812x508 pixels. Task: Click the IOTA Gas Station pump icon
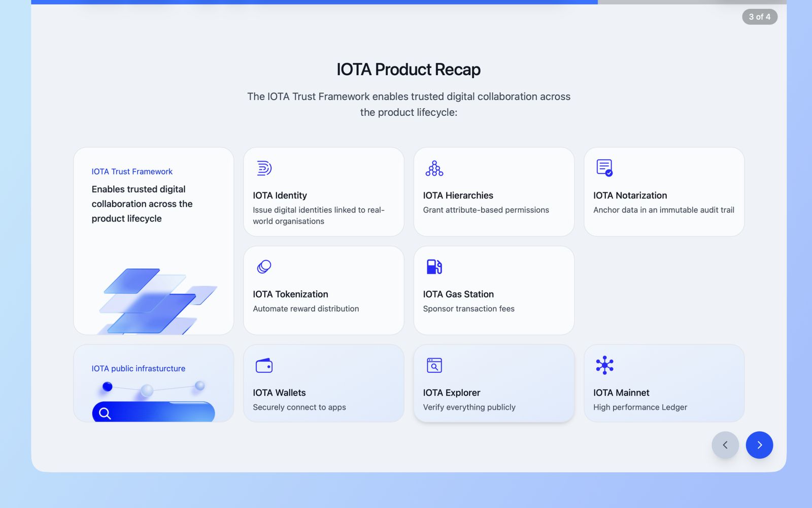[x=434, y=267]
